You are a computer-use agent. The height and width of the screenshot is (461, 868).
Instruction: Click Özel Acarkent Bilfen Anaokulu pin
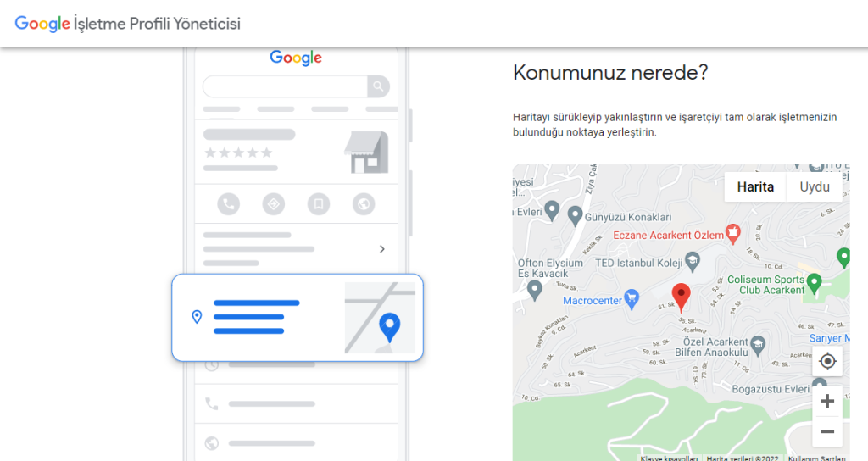click(x=758, y=346)
